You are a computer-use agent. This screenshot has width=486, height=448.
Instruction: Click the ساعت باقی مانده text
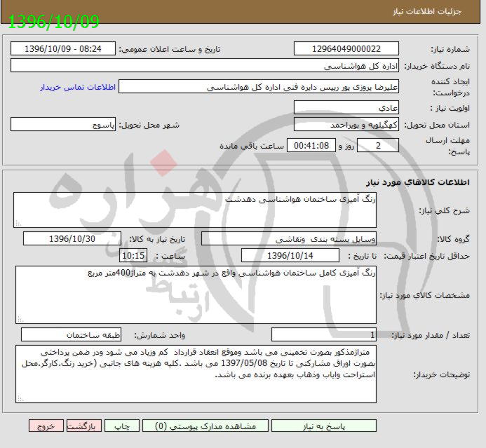(252, 146)
